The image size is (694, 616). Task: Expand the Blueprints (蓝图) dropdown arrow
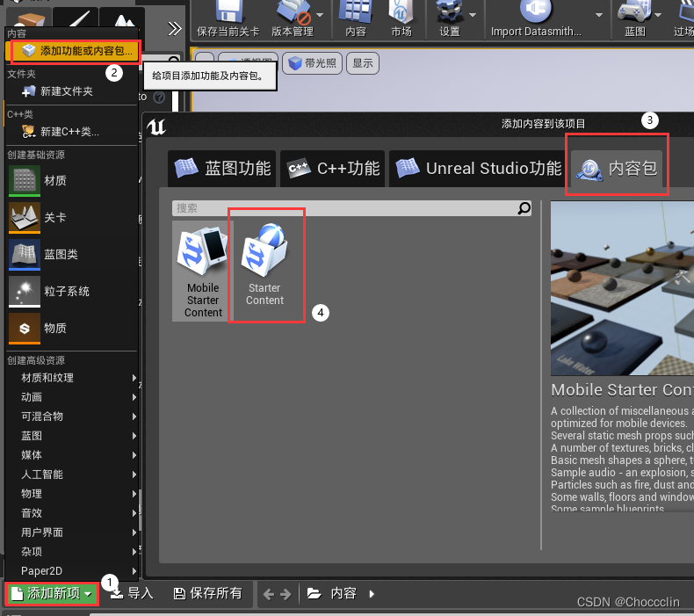pos(658,15)
